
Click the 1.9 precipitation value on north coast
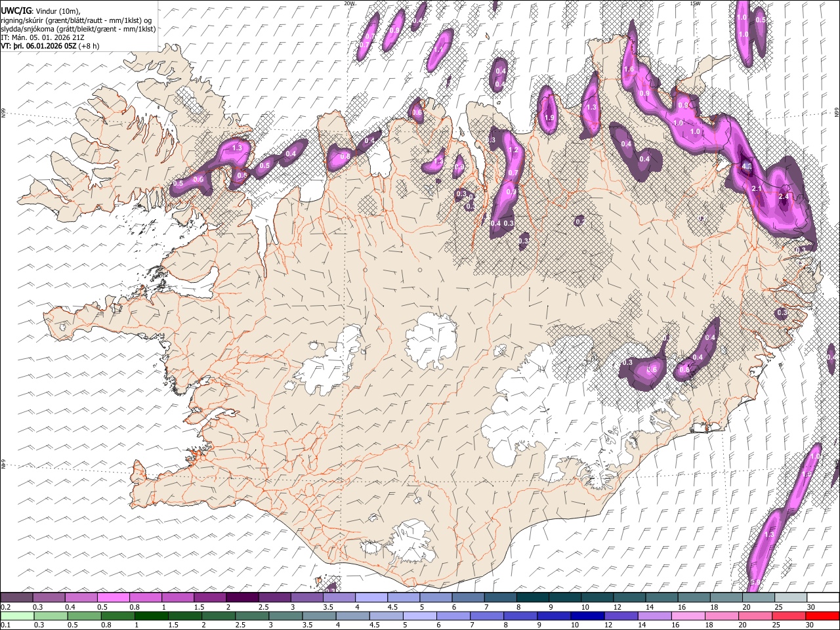(x=550, y=118)
